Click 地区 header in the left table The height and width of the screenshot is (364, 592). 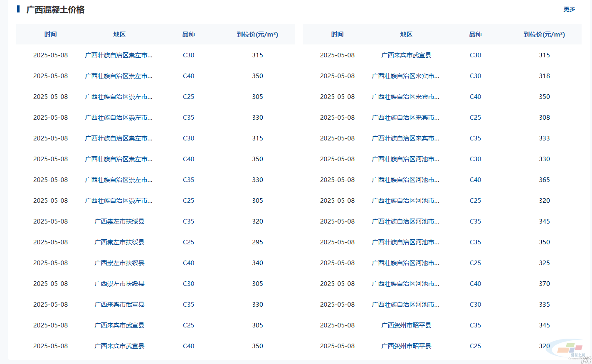pyautogui.click(x=119, y=34)
